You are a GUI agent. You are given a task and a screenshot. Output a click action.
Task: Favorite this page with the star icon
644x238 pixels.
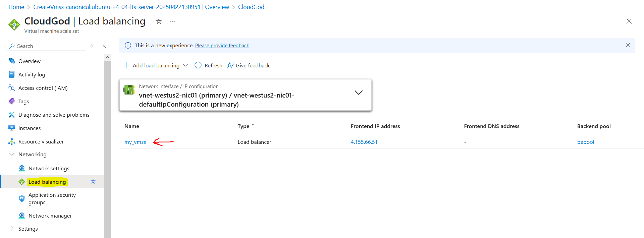(159, 21)
